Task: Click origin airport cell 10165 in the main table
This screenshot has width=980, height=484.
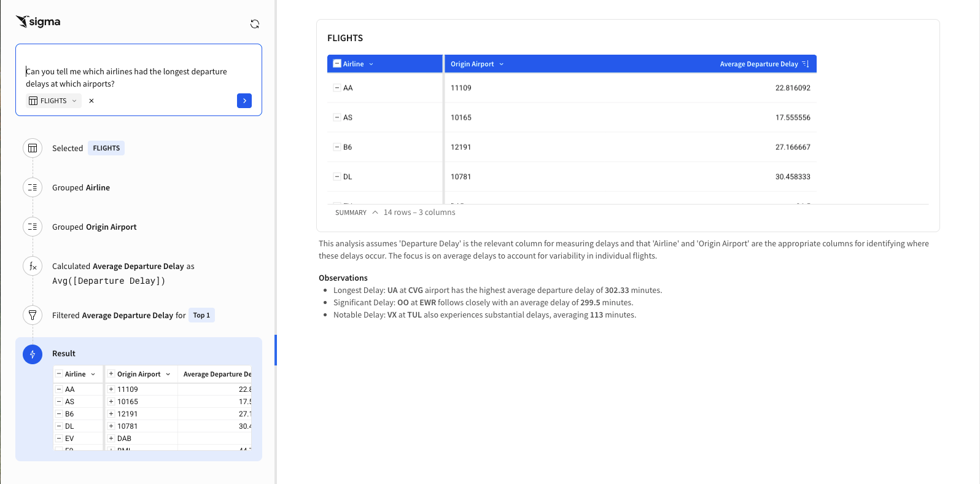Action: coord(461,117)
